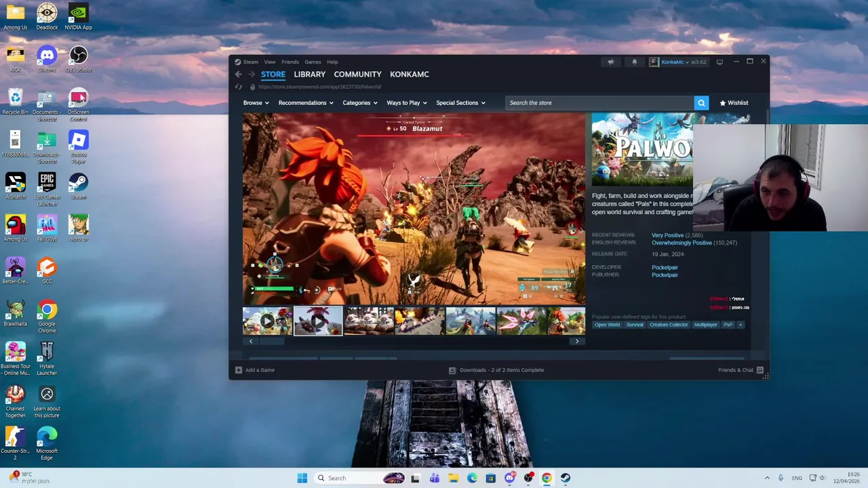Expand the Categories dropdown

point(360,103)
